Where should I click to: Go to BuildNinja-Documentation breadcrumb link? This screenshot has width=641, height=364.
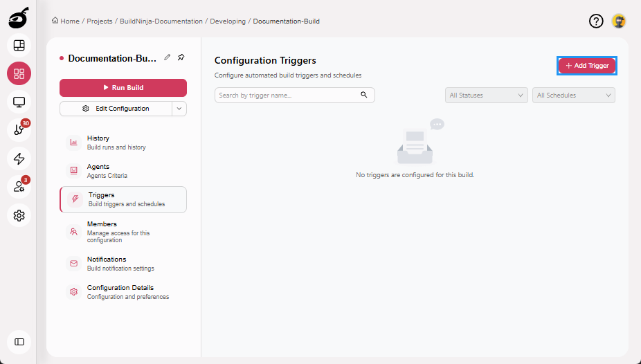click(162, 21)
